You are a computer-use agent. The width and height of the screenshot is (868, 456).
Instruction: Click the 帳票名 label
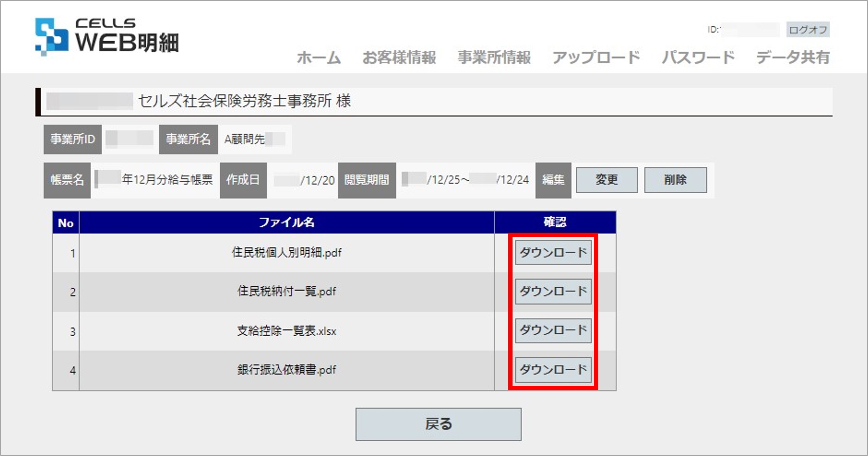pyautogui.click(x=67, y=180)
